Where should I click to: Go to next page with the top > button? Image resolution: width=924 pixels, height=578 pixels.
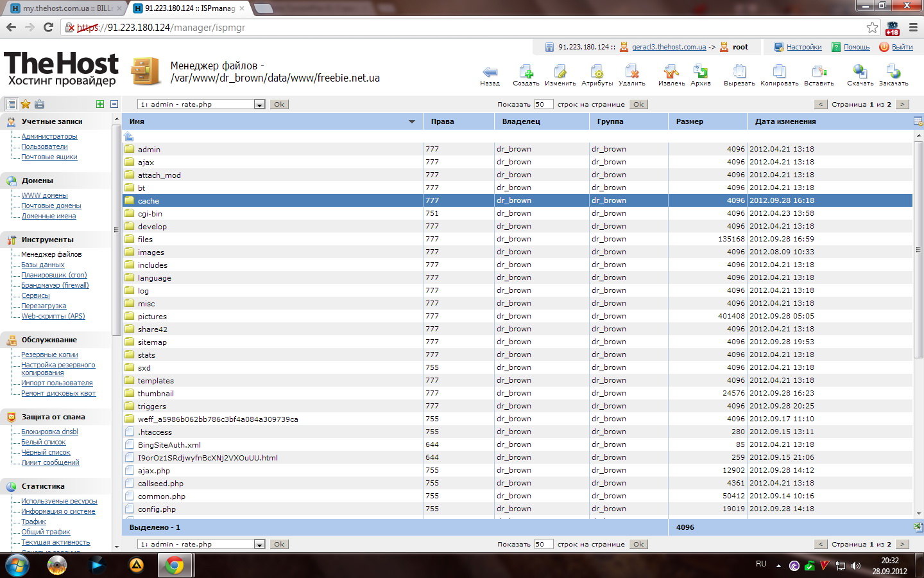(902, 104)
